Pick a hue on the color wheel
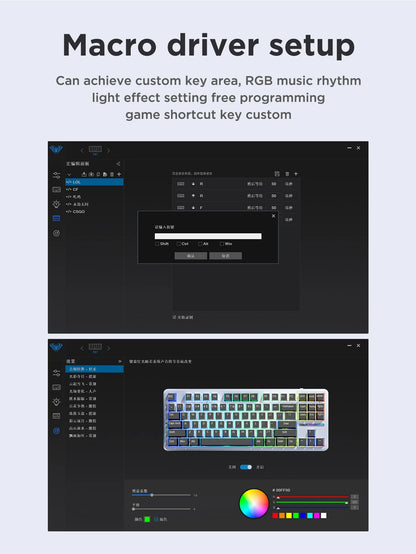Viewport: 416px width, 554px height. (254, 503)
